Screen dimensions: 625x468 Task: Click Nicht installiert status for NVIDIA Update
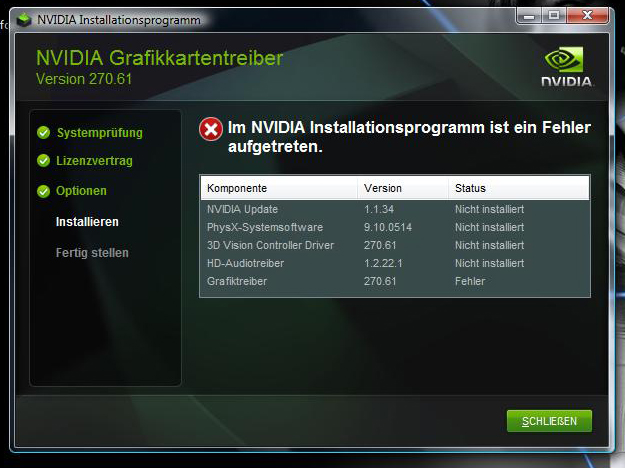[489, 209]
